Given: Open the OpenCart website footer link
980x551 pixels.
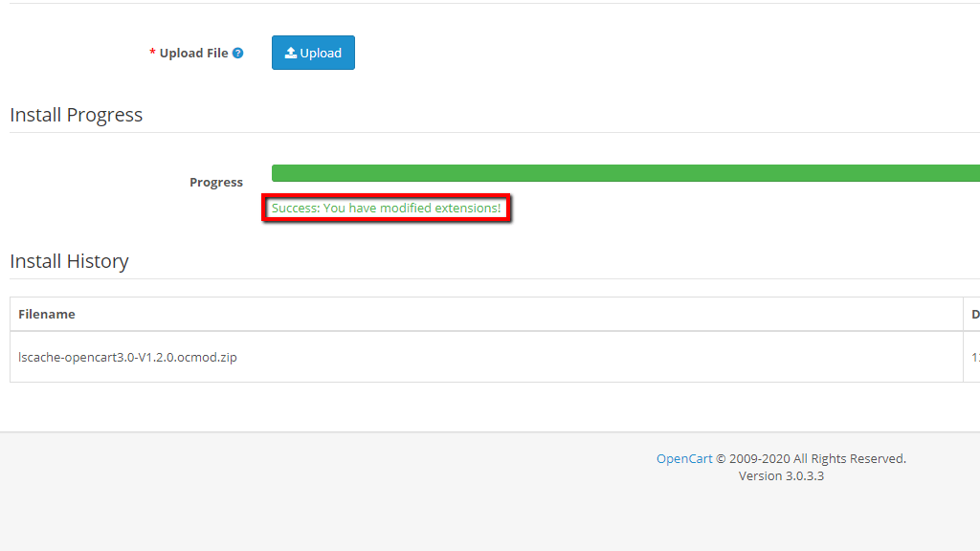Looking at the screenshot, I should pyautogui.click(x=683, y=458).
